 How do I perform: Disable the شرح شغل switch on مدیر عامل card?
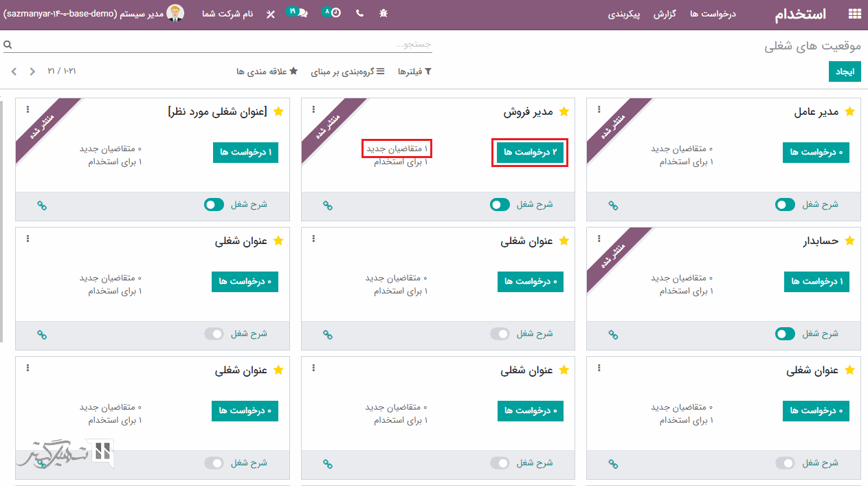pyautogui.click(x=785, y=204)
